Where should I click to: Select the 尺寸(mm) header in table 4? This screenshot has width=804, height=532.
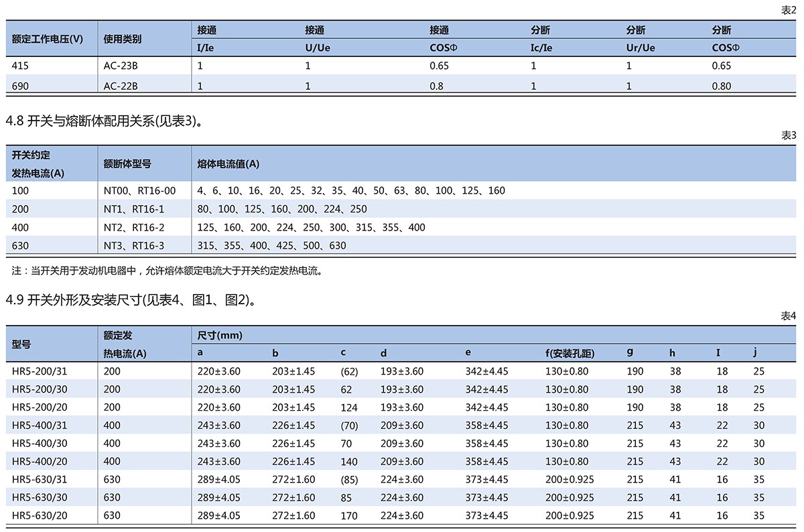pyautogui.click(x=220, y=335)
